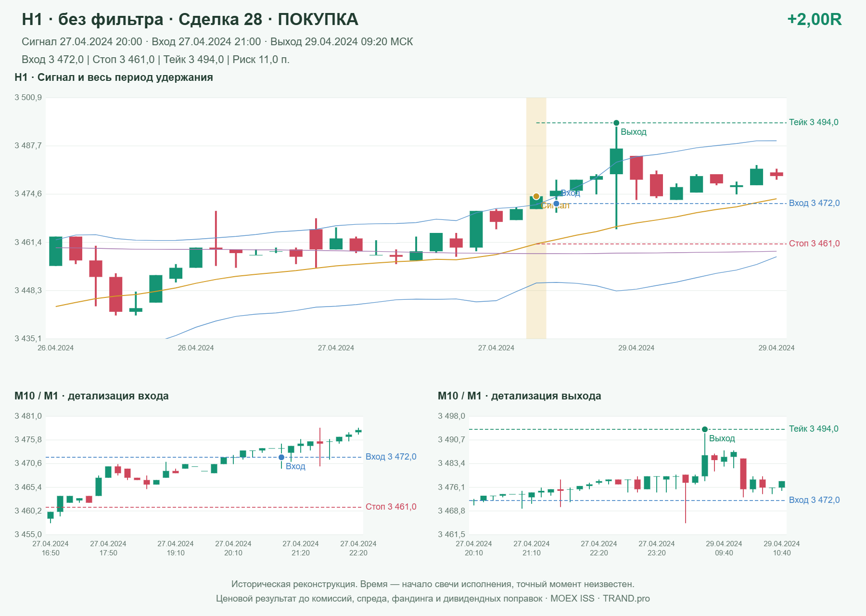Click 'Стоп 3 461,0' label in entry detail chart

pyautogui.click(x=391, y=507)
